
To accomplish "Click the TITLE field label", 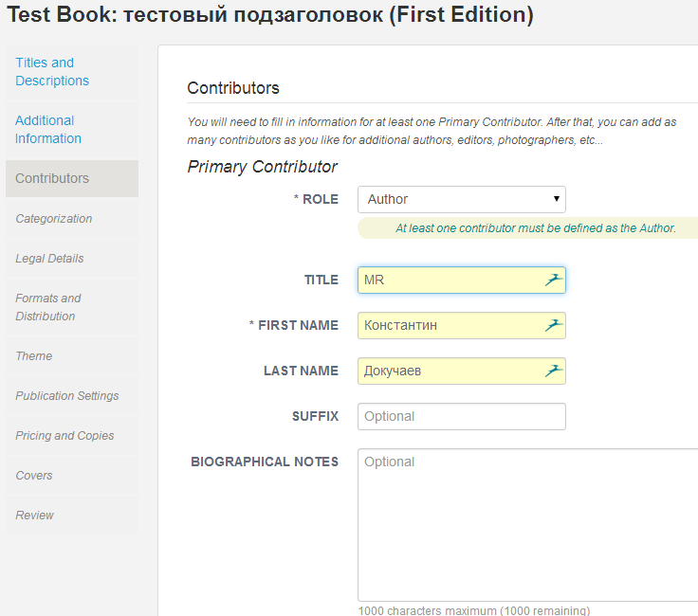I will [x=321, y=280].
